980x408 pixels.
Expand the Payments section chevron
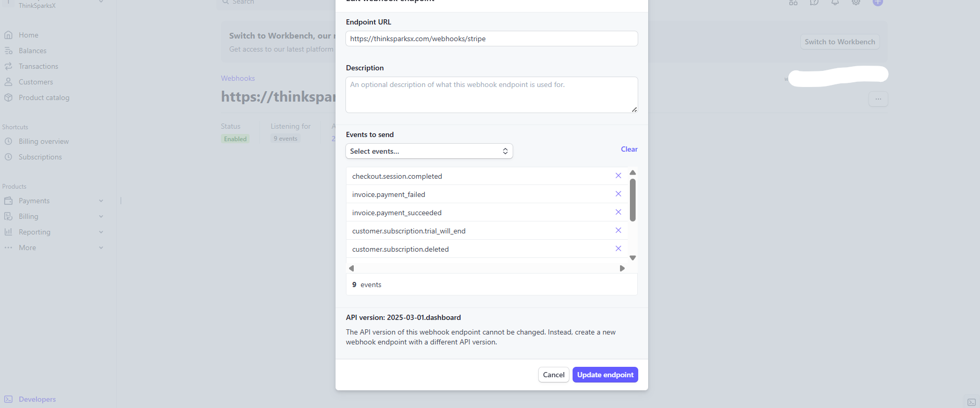[101, 201]
